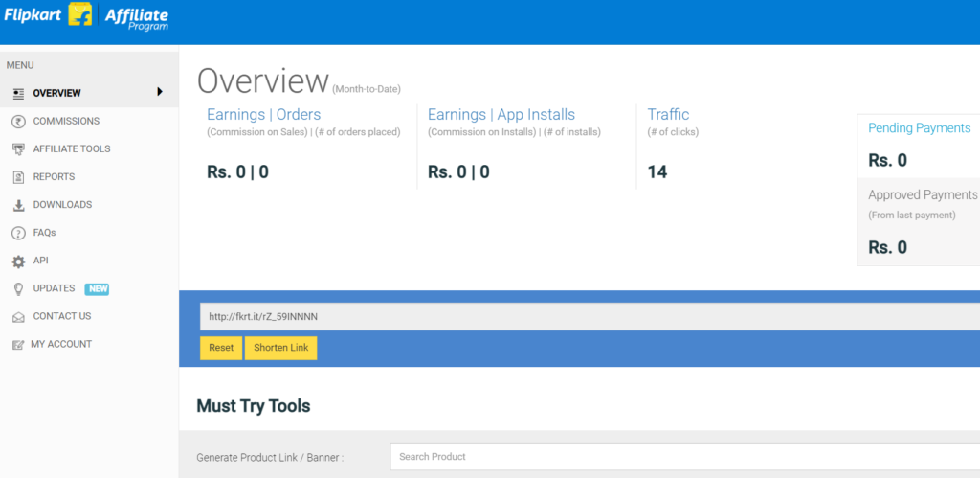This screenshot has height=478, width=980.
Task: Click the Overview page heading
Action: [263, 80]
